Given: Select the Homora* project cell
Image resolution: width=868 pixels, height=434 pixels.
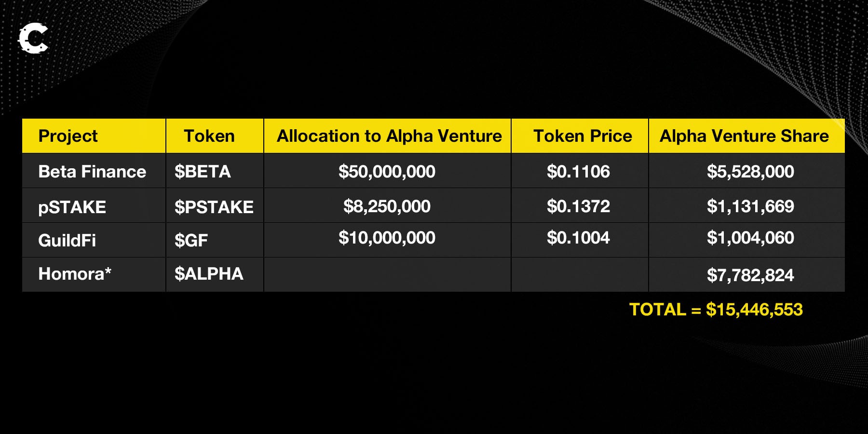Looking at the screenshot, I should 75,274.
